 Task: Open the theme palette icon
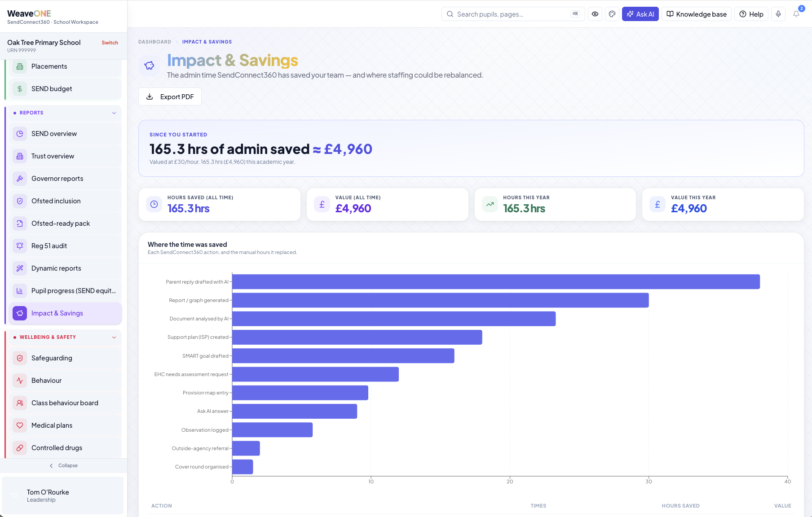(612, 14)
